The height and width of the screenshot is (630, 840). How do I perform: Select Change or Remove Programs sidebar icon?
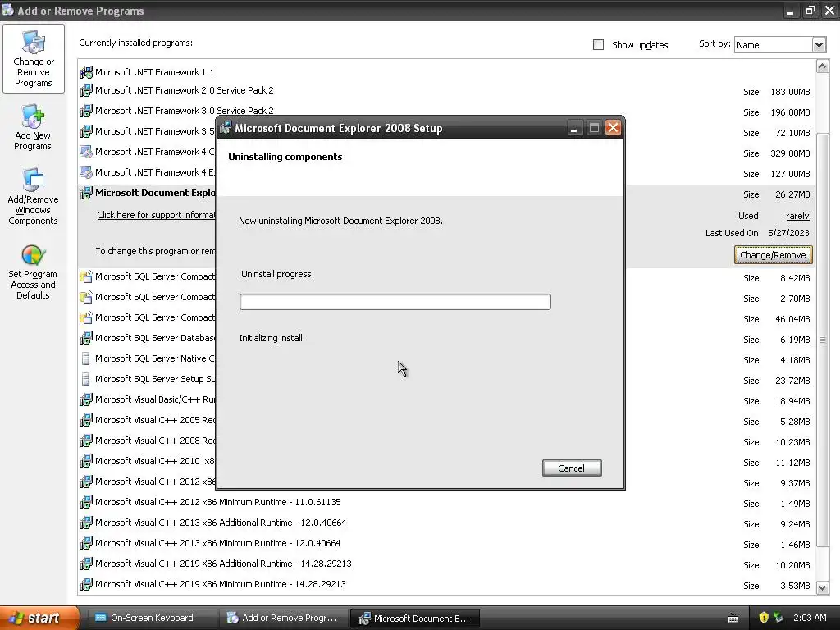click(33, 58)
